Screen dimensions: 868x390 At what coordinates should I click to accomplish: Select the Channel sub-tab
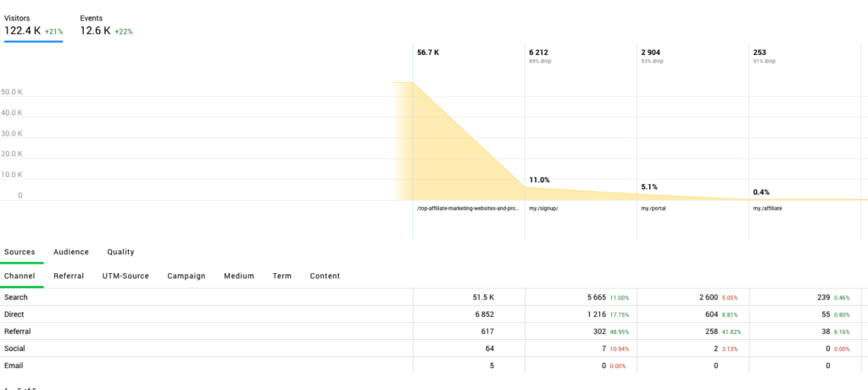coord(20,276)
